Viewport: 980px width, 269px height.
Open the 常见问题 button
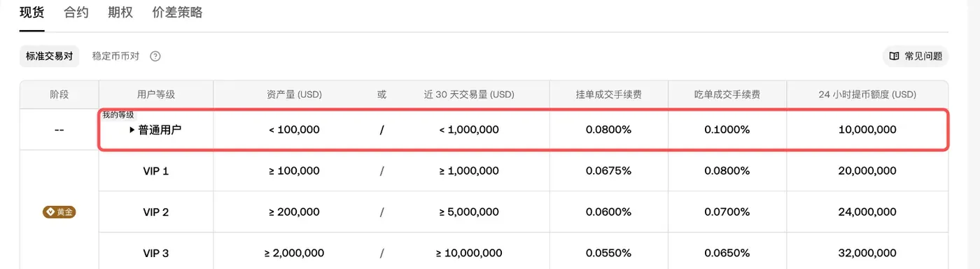pyautogui.click(x=916, y=56)
